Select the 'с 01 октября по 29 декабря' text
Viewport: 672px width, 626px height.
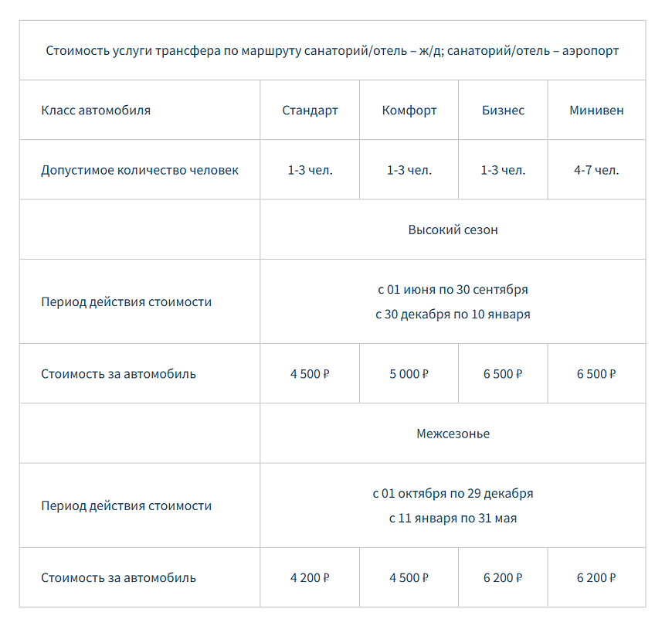[x=453, y=493]
